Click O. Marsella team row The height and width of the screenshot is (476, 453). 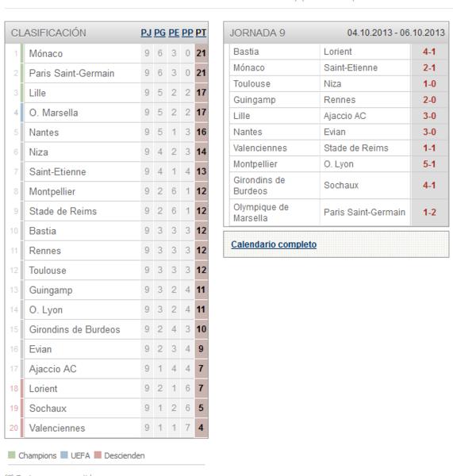106,113
